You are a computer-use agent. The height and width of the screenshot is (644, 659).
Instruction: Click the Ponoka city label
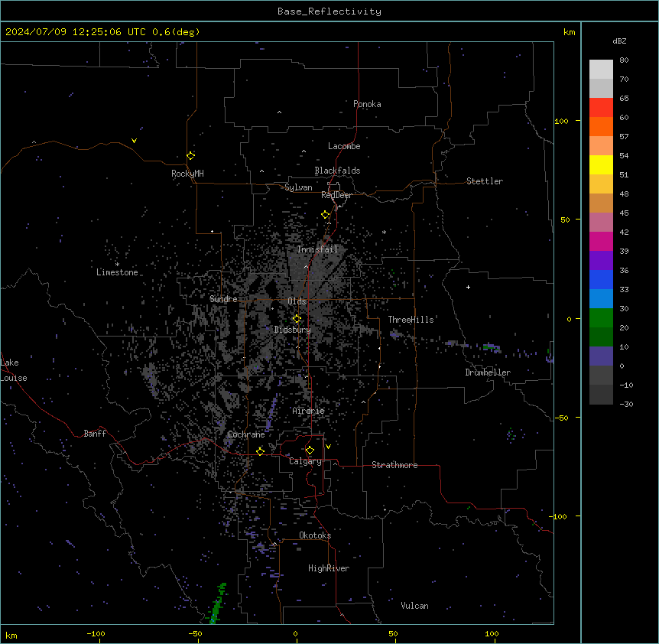(x=367, y=104)
